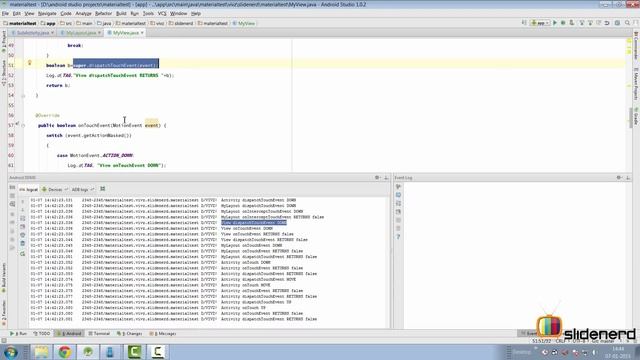Open the Build Variants side tool window
Screen dimensions: 640x360
click(x=4, y=278)
